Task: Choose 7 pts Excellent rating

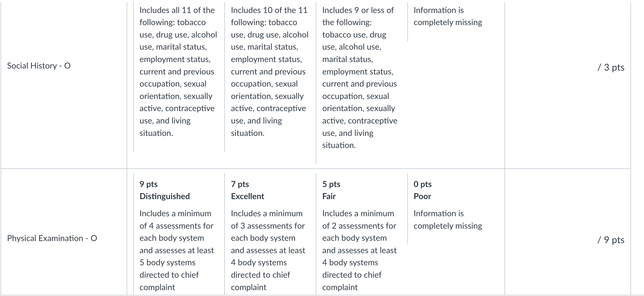Action: tap(270, 234)
